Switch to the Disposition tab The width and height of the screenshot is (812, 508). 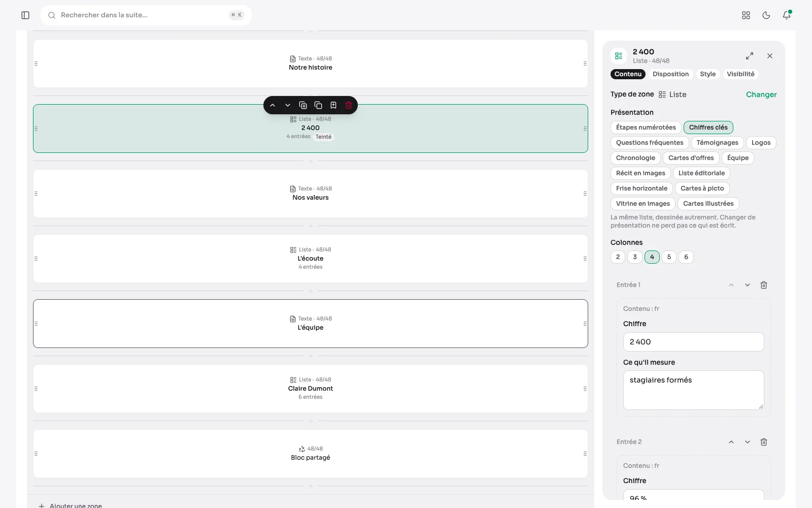(x=671, y=74)
